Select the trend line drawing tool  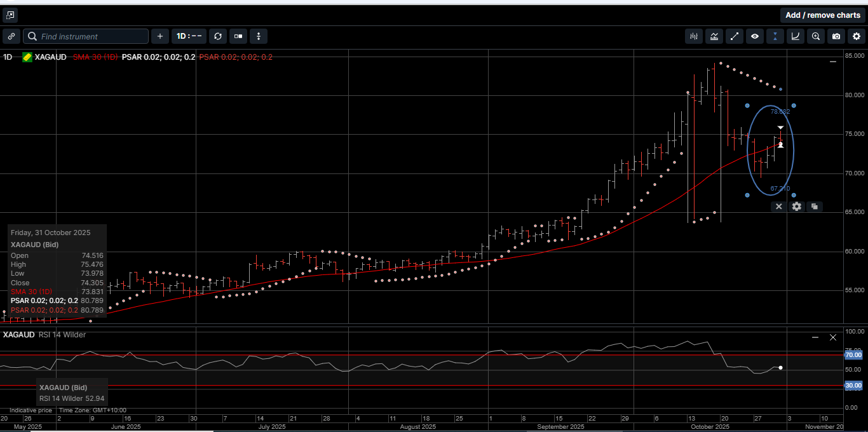tap(735, 36)
